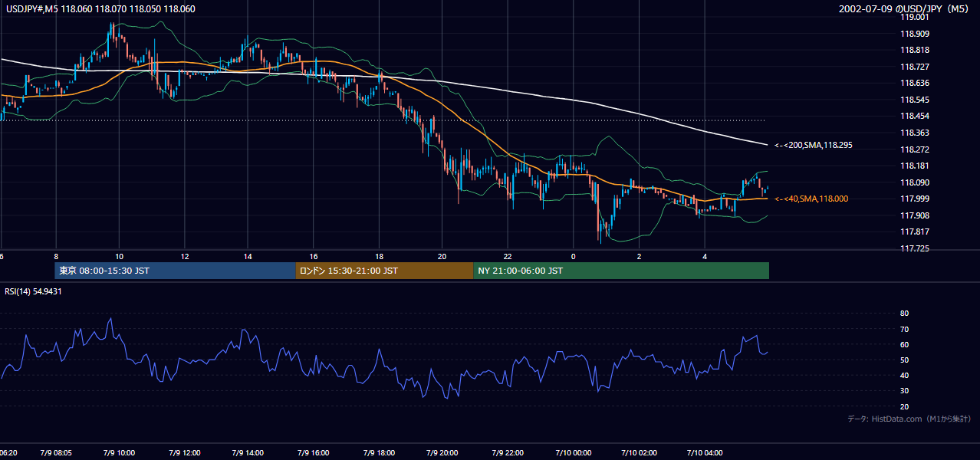The width and height of the screenshot is (980, 460).
Task: Click price axis value 118.454
Action: tap(915, 116)
